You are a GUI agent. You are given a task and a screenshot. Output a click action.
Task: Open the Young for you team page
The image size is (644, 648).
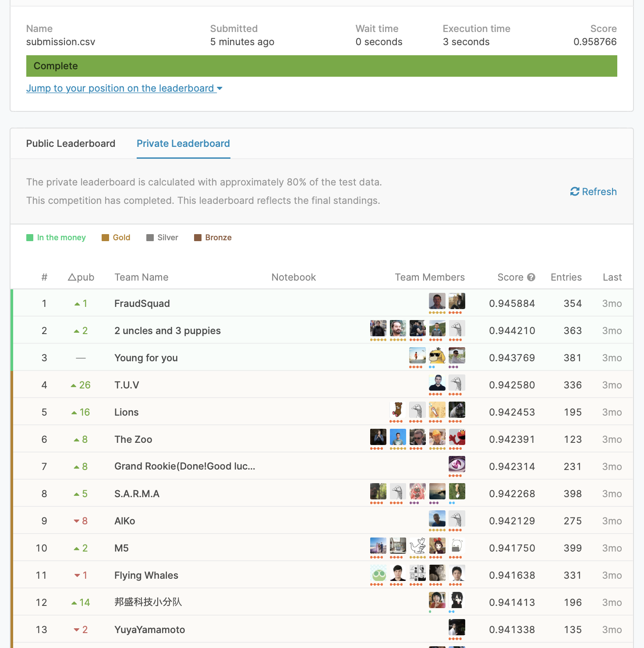146,357
